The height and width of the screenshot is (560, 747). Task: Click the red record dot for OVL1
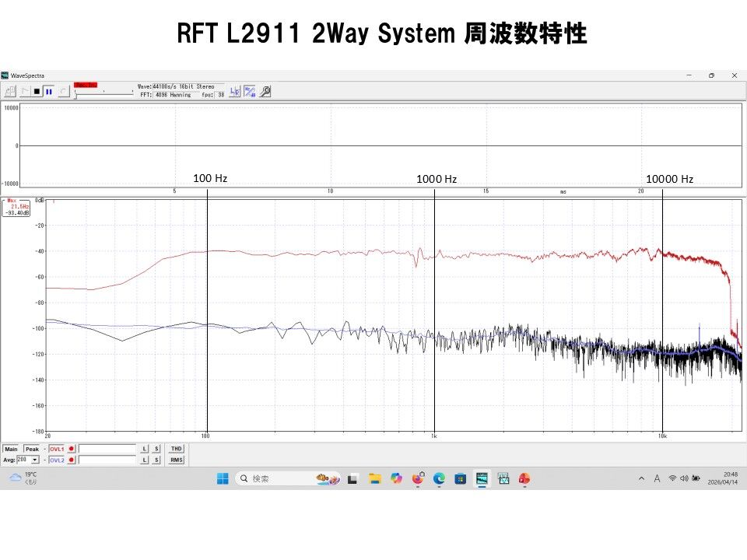click(x=72, y=449)
